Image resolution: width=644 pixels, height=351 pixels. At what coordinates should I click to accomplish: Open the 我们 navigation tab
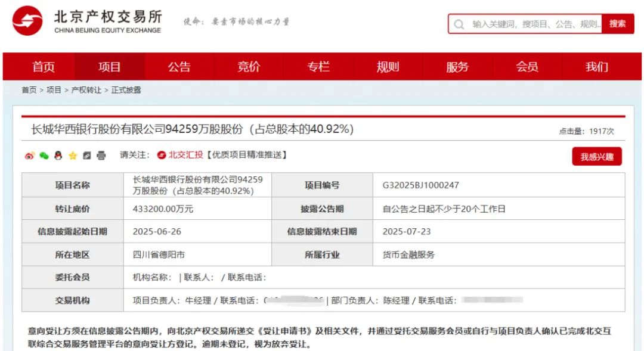point(597,67)
